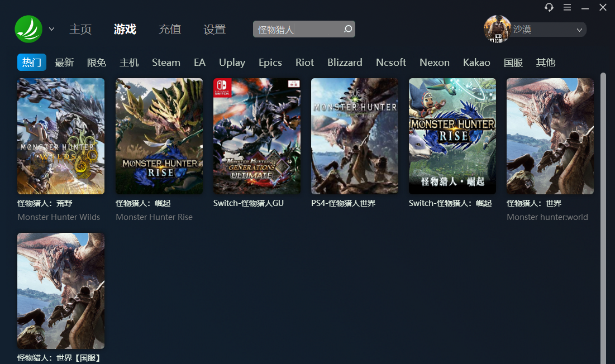Go to the 主页 tab

80,30
